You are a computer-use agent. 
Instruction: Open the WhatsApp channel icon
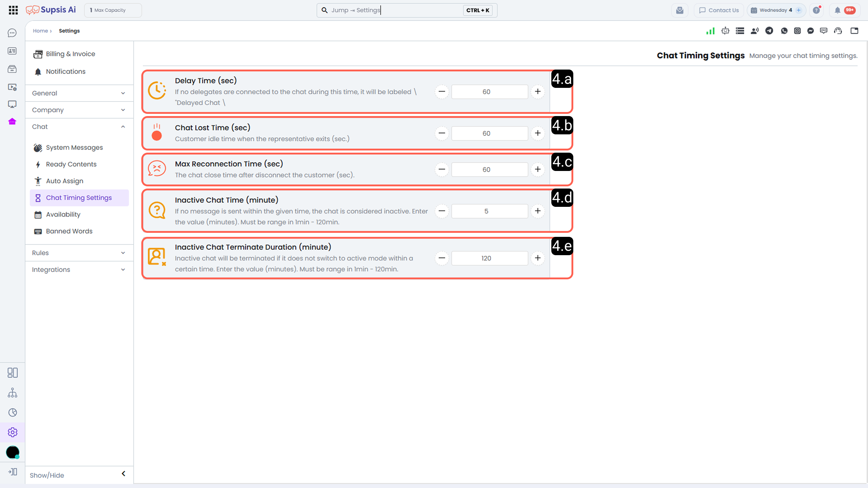[x=784, y=31]
